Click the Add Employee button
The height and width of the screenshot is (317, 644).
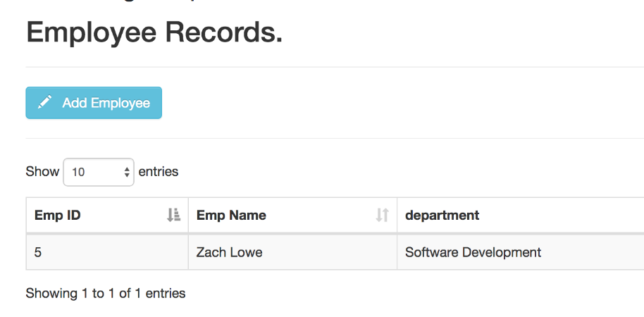coord(94,103)
